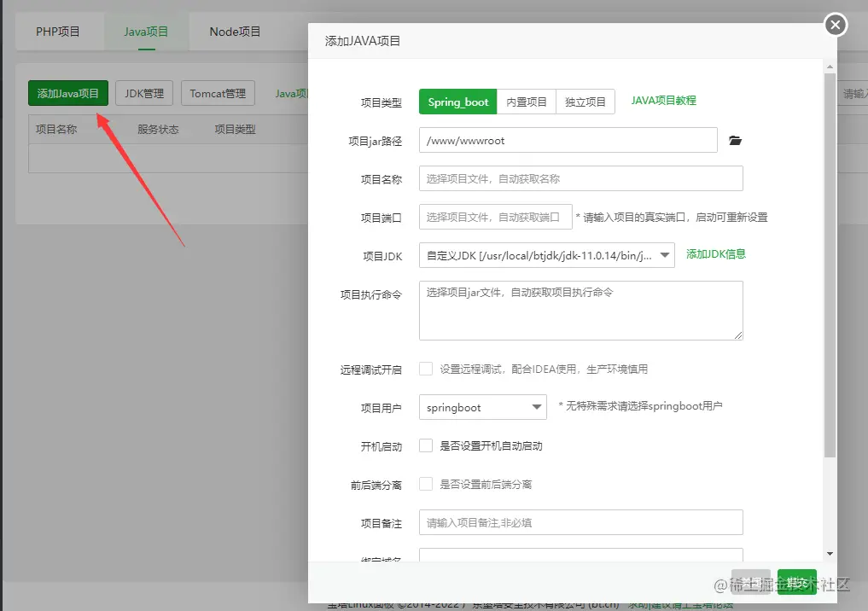
Task: Click the 项目名称 input field
Action: 580,178
